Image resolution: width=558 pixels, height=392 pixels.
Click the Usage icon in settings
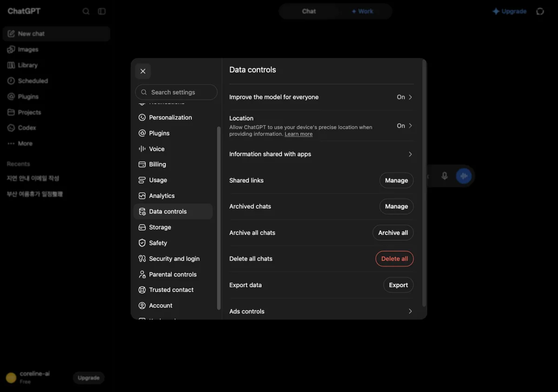click(x=142, y=180)
